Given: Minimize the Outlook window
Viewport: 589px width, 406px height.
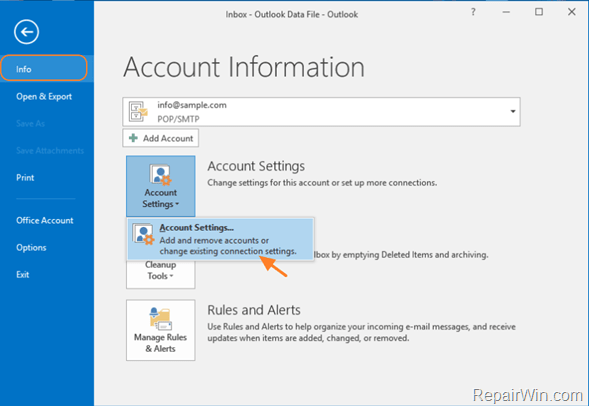Looking at the screenshot, I should click(506, 12).
